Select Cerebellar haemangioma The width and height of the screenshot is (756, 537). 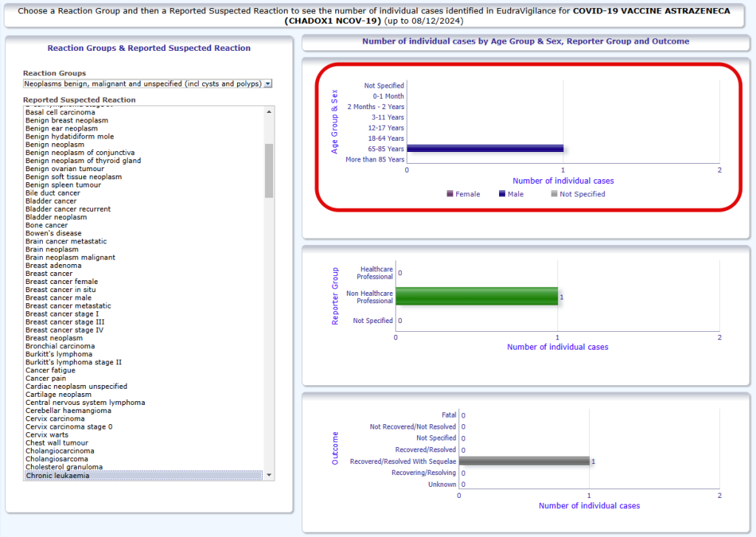pos(68,411)
